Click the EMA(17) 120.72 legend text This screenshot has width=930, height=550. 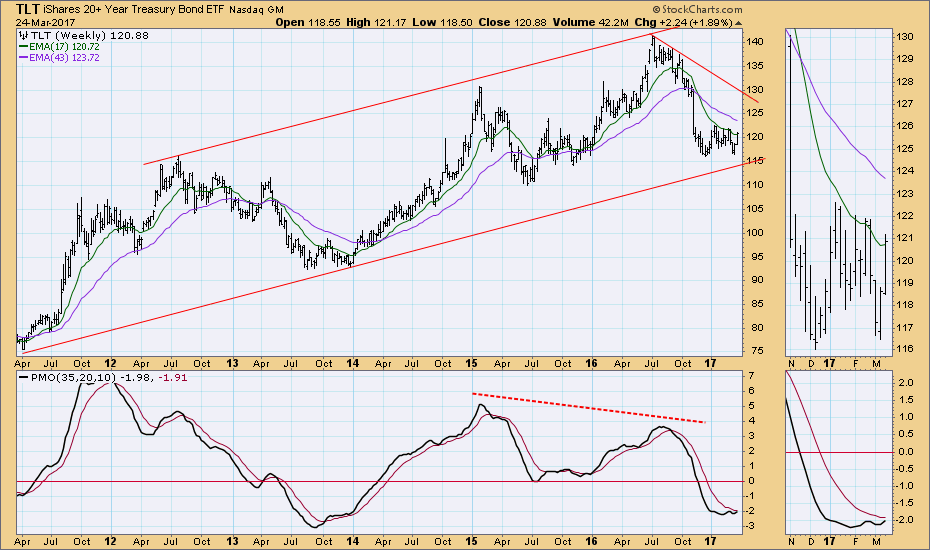(x=64, y=46)
